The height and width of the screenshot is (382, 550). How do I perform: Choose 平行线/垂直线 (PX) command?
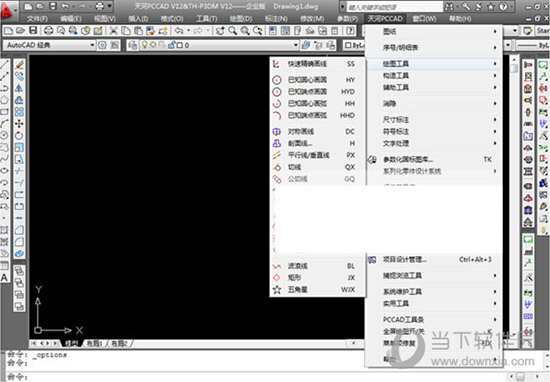317,155
